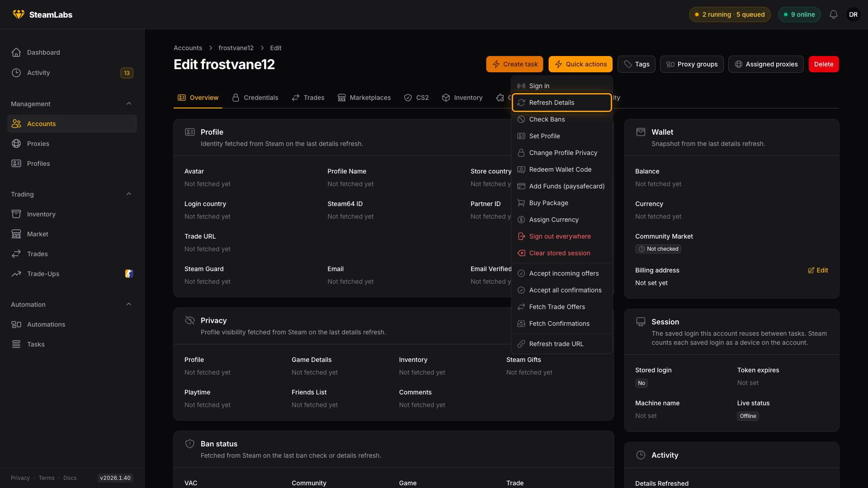Open the DR user avatar menu

pos(854,14)
